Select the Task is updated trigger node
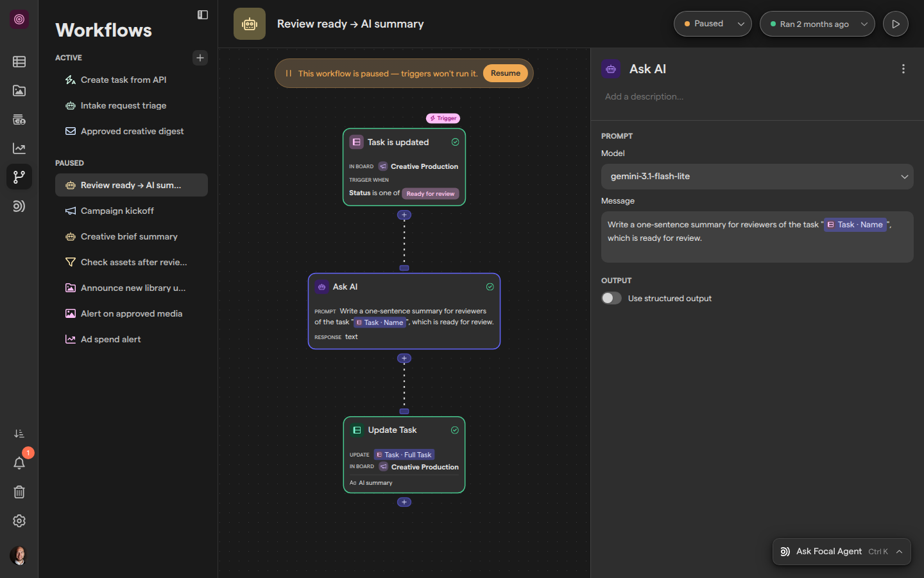Image resolution: width=924 pixels, height=578 pixels. tap(404, 167)
